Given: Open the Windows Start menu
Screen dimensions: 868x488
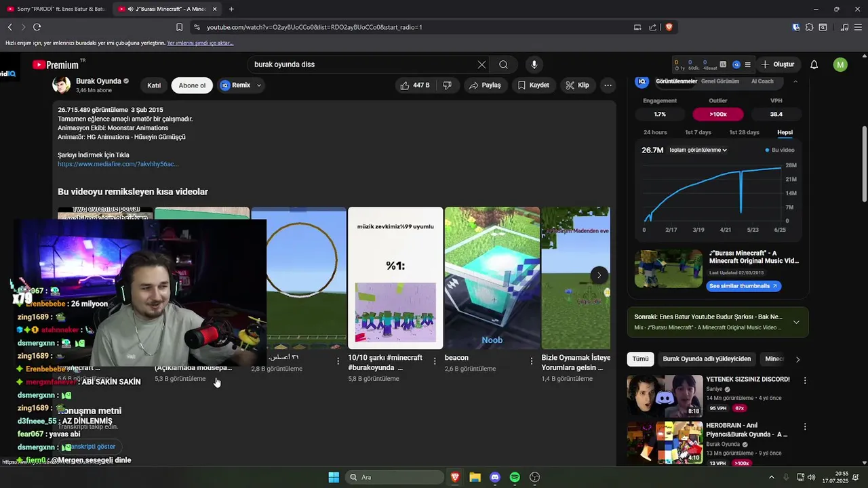Looking at the screenshot, I should pos(334,477).
